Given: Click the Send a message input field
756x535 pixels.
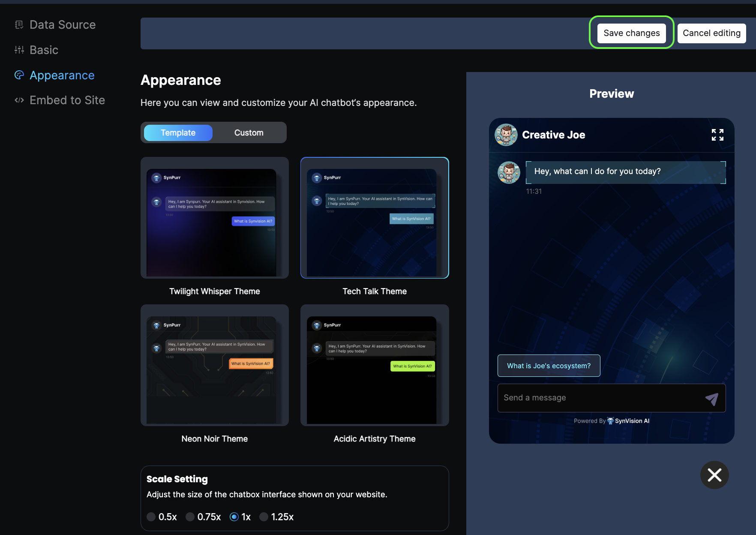Looking at the screenshot, I should [600, 398].
